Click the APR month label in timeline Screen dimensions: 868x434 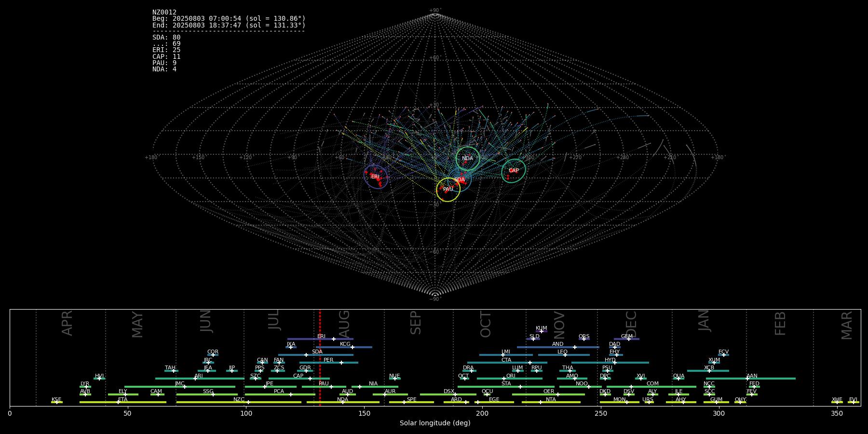coord(67,323)
